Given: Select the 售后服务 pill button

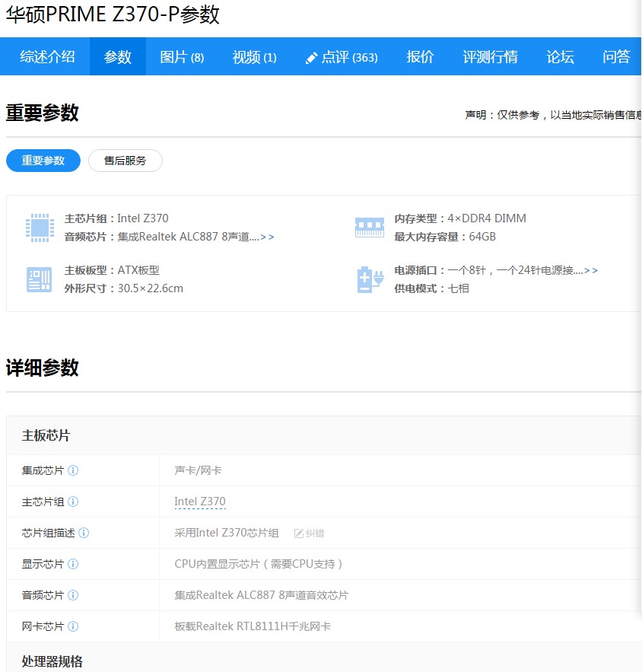Looking at the screenshot, I should point(125,161).
